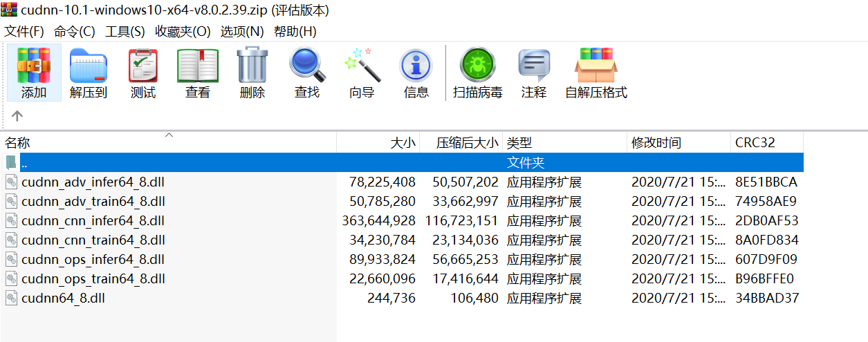
Task: Open the 向导 (Wizard) wand icon
Action: 362,66
